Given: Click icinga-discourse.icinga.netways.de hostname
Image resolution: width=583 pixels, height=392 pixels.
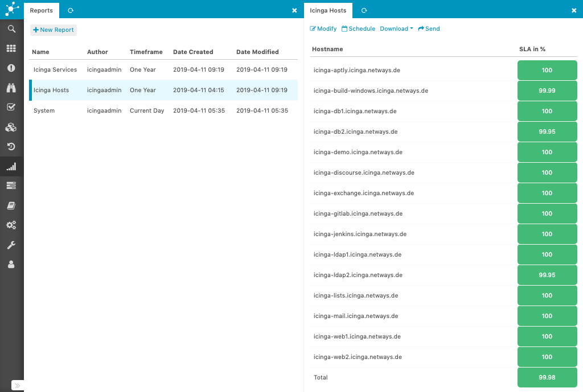Looking at the screenshot, I should (x=364, y=172).
